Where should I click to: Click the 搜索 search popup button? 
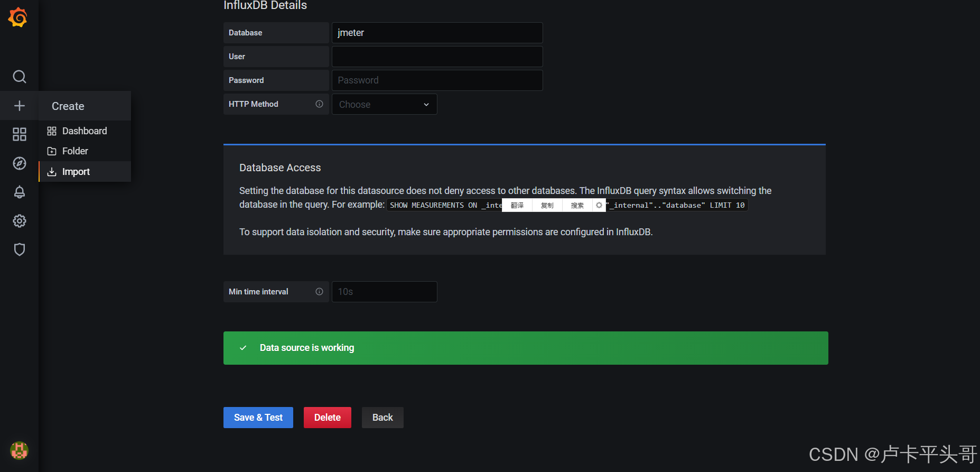tap(577, 205)
